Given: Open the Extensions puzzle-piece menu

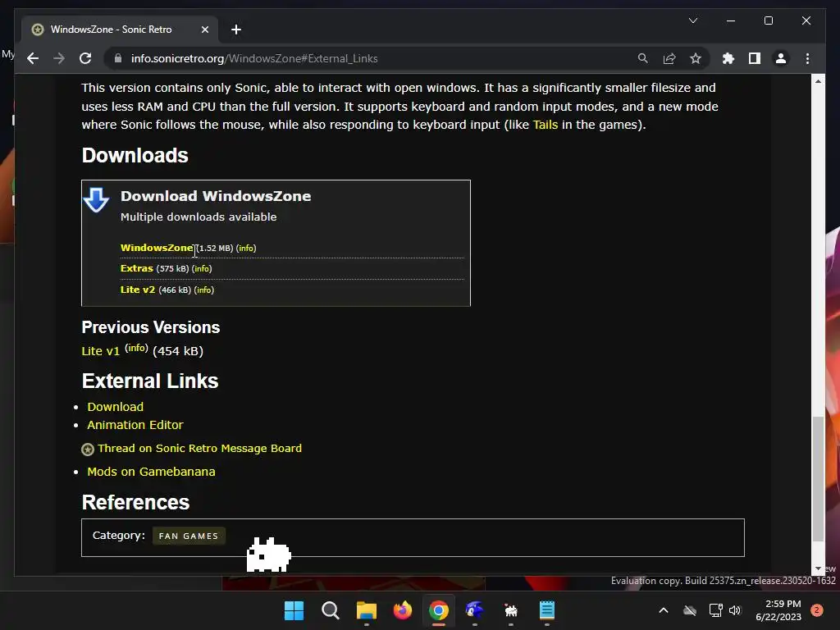Looking at the screenshot, I should pyautogui.click(x=728, y=58).
